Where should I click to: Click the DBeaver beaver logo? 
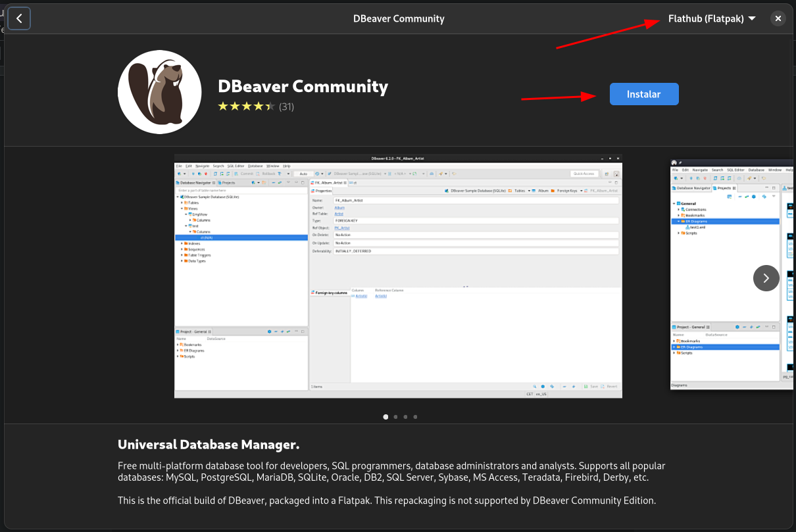[159, 92]
